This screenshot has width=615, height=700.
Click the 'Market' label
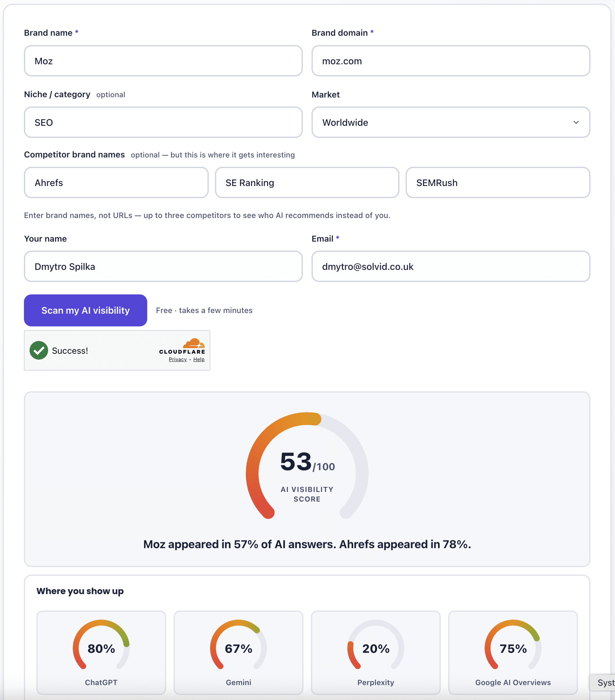[x=326, y=94]
